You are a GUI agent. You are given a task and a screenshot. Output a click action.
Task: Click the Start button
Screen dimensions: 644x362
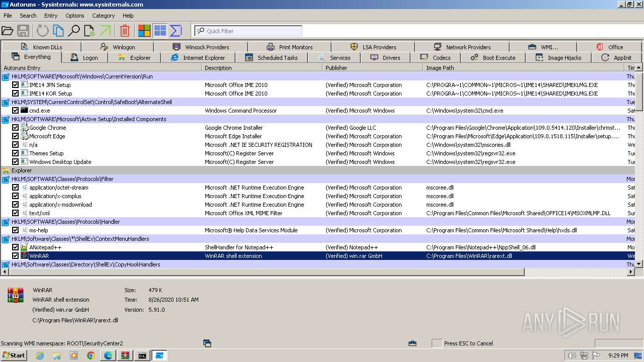pos(14,355)
